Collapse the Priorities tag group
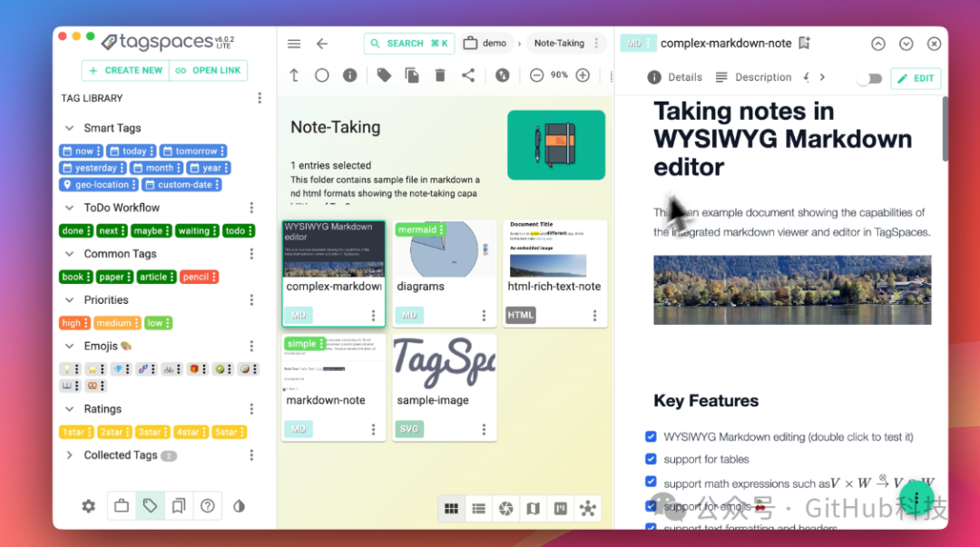 [x=69, y=300]
